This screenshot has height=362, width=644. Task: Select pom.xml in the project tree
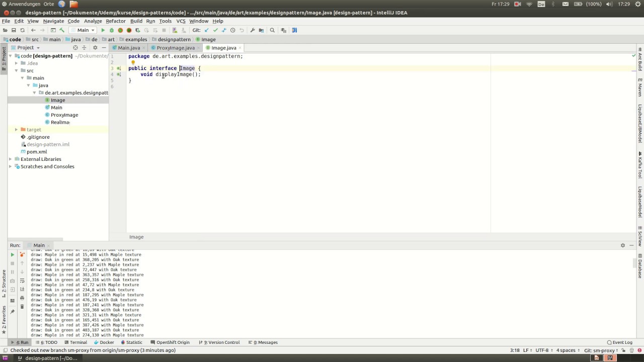click(x=37, y=152)
